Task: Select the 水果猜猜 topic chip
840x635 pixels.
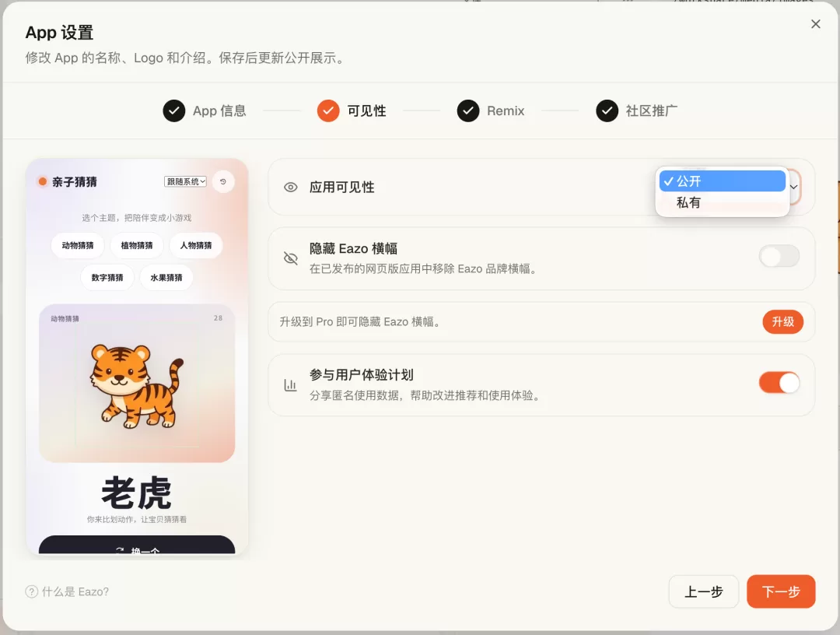Action: point(166,278)
